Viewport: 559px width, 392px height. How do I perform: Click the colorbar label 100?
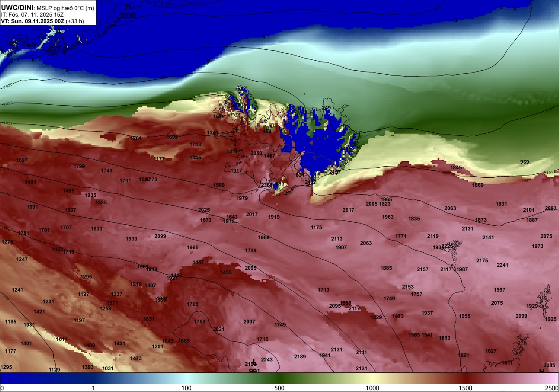click(186, 389)
